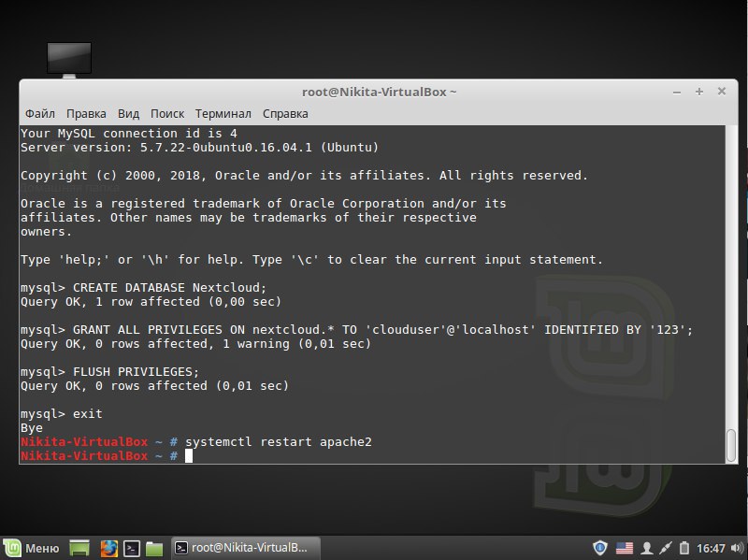Click the 'CREATE DATABASE Nextcloud;' line
Viewport: 748px width, 560px height.
(x=144, y=288)
